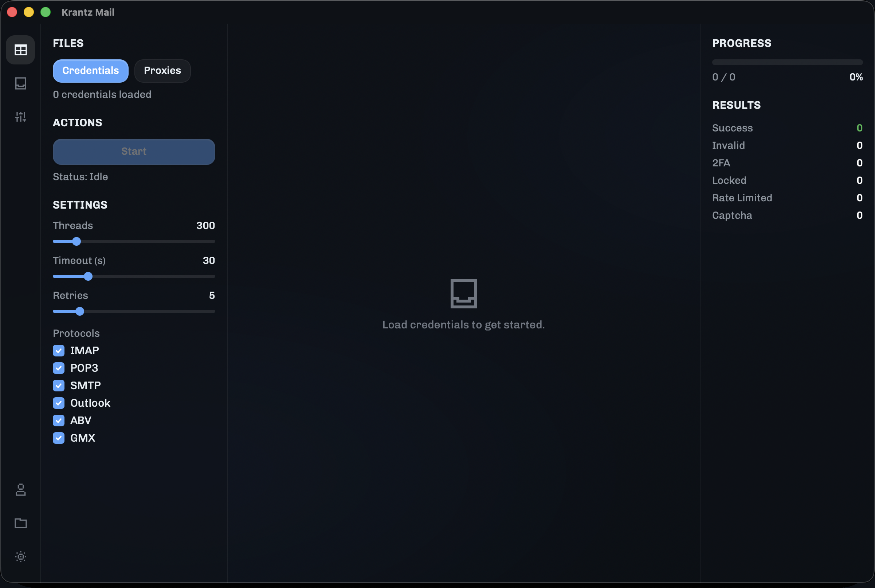This screenshot has height=588, width=875.
Task: Open the settings gear at sidebar bottom
Action: [21, 556]
